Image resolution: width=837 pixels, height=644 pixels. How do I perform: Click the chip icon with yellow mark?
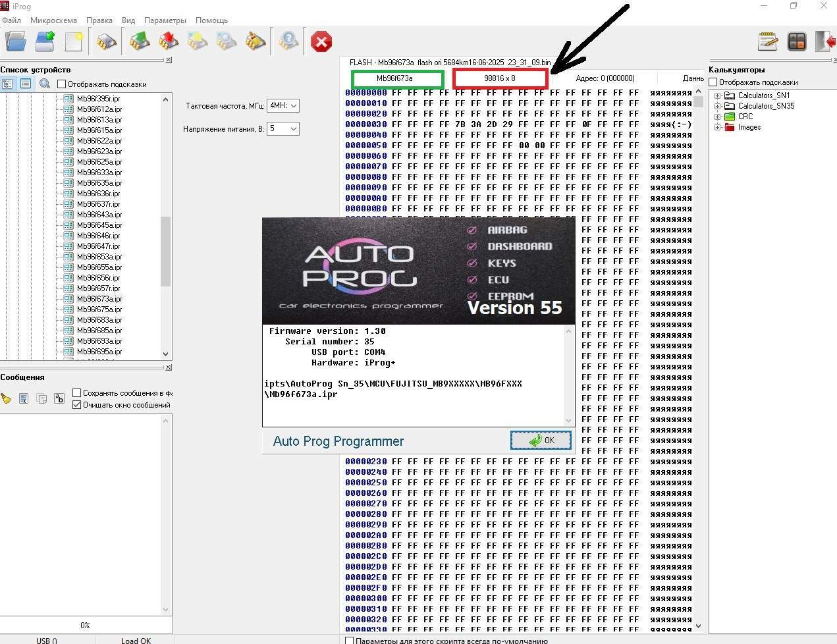tap(198, 42)
